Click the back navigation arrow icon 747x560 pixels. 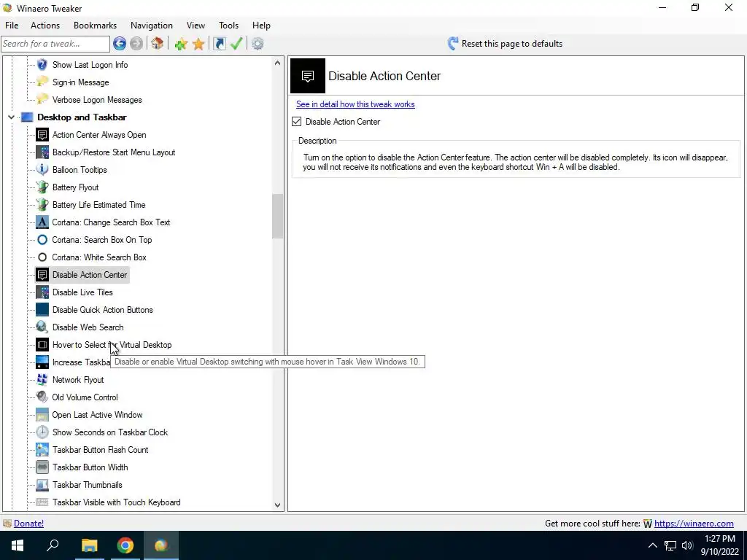tap(120, 44)
